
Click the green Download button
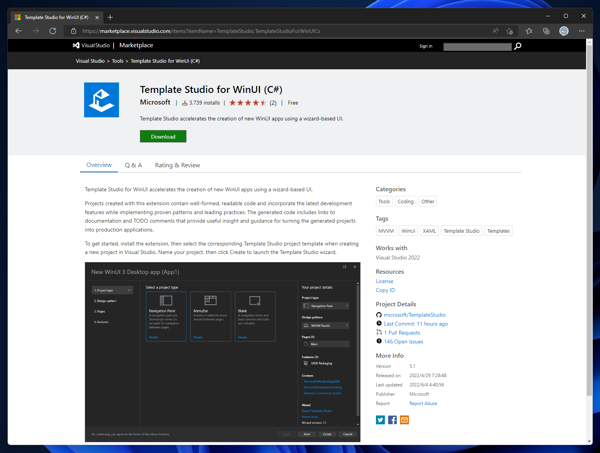click(163, 137)
